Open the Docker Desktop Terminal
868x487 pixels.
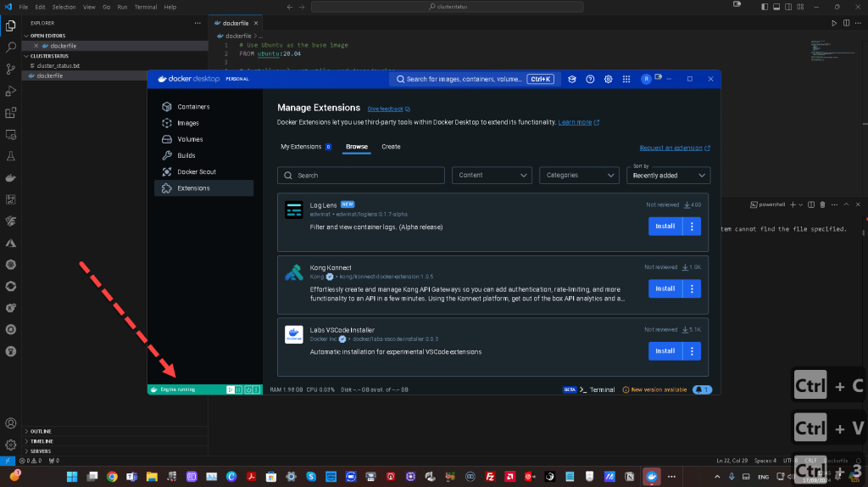click(597, 389)
